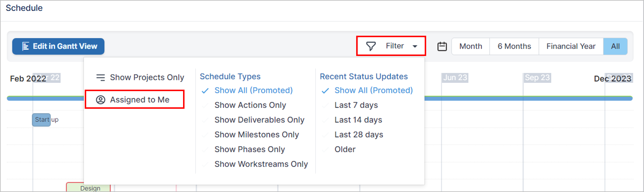The width and height of the screenshot is (644, 192).
Task: Toggle Show Milestones Only filter
Action: 257,135
